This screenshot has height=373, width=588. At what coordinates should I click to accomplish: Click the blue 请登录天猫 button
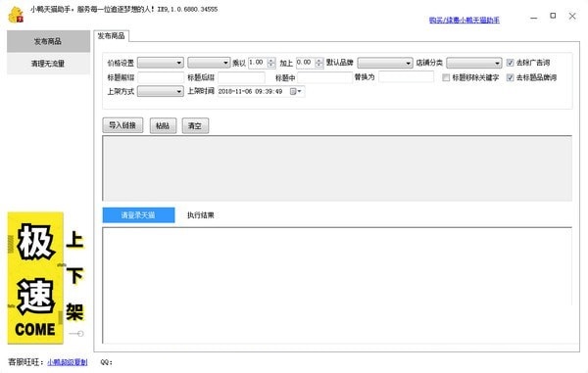(x=138, y=215)
